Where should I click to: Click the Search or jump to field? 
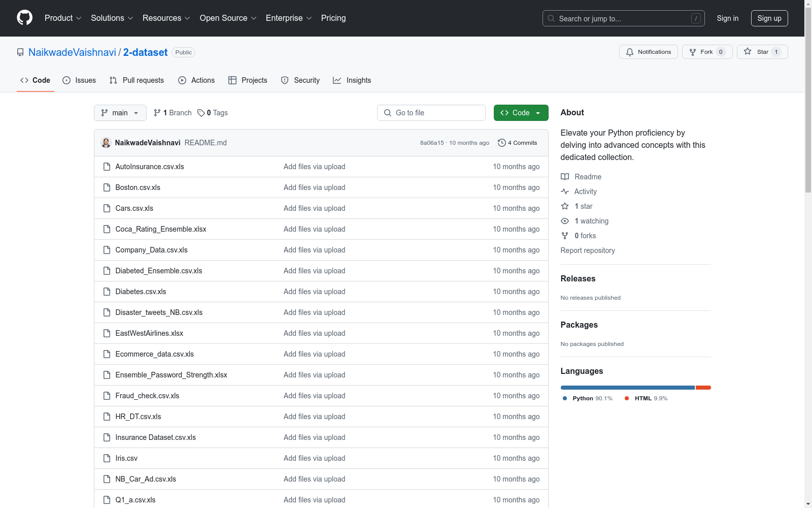tap(624, 18)
